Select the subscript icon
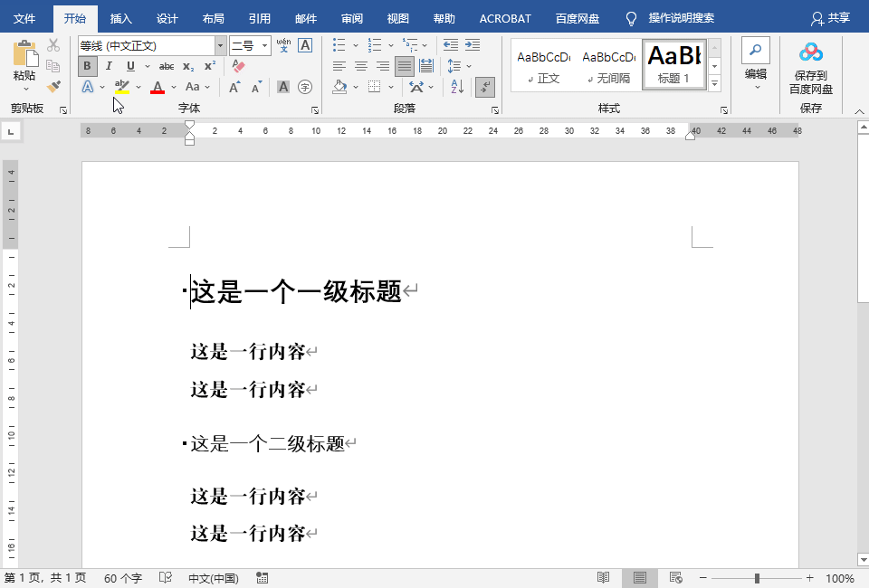The width and height of the screenshot is (869, 588). [x=187, y=66]
